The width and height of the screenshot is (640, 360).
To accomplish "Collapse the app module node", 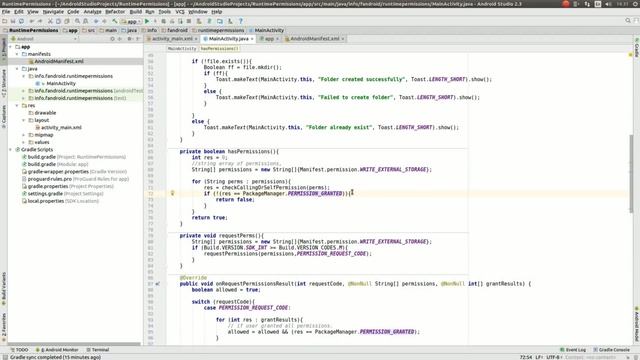I will (10, 47).
